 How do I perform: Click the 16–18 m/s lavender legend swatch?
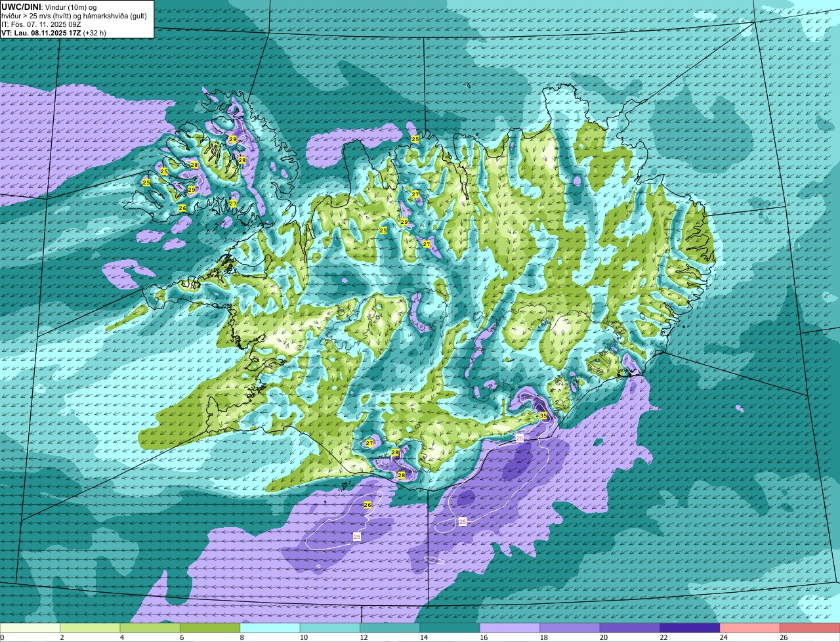pyautogui.click(x=510, y=628)
